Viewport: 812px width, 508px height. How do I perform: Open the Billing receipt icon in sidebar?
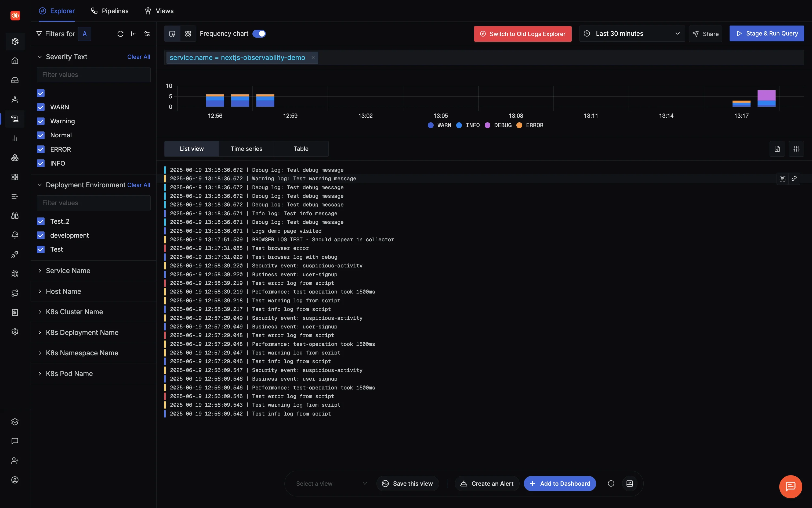(15, 312)
